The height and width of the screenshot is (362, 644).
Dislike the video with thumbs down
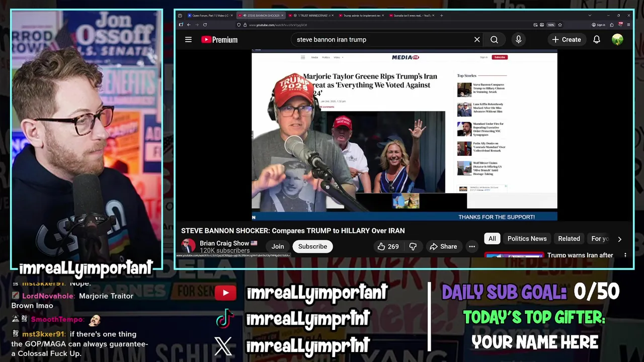[413, 246]
